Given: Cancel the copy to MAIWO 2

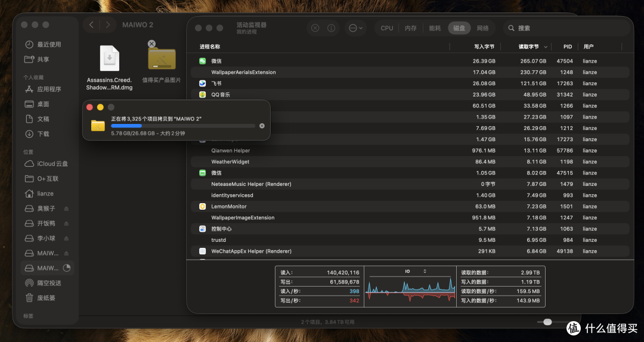Looking at the screenshot, I should click(262, 126).
